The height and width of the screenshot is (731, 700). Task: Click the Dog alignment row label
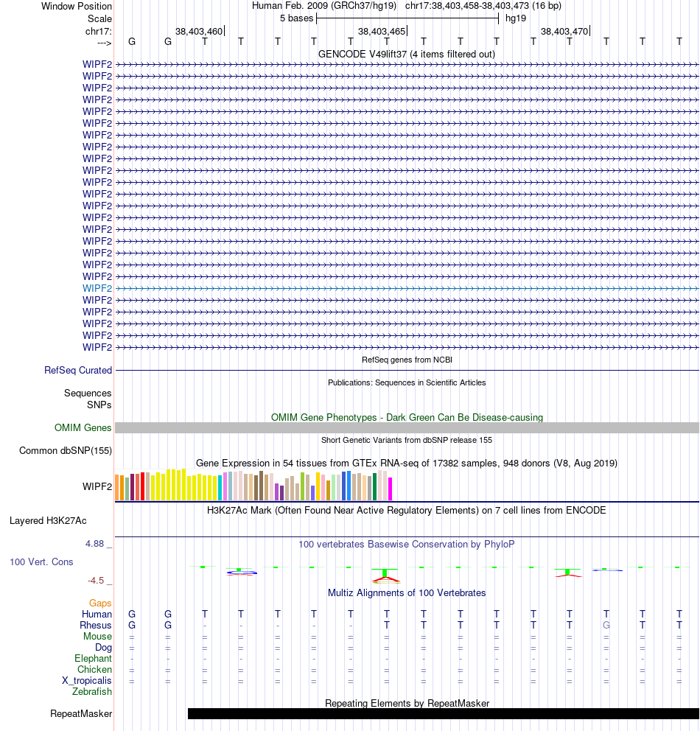pyautogui.click(x=103, y=648)
